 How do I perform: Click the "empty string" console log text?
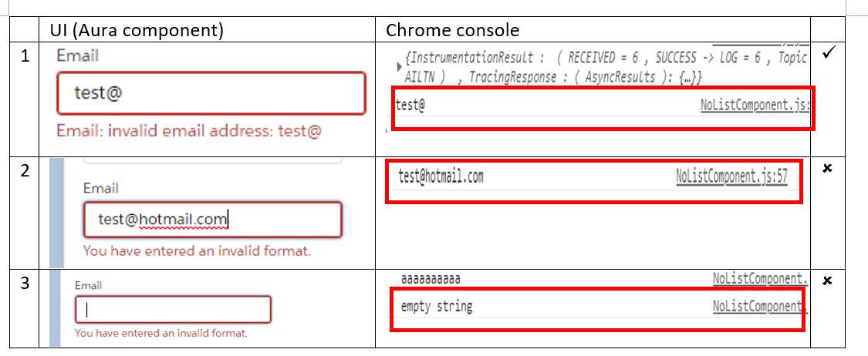click(x=436, y=307)
